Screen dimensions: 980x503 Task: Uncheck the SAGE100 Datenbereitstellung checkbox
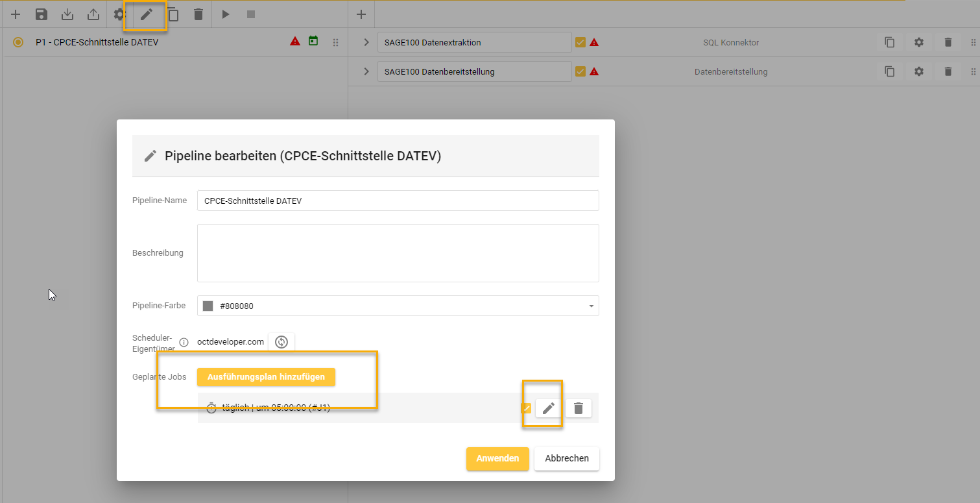point(580,71)
